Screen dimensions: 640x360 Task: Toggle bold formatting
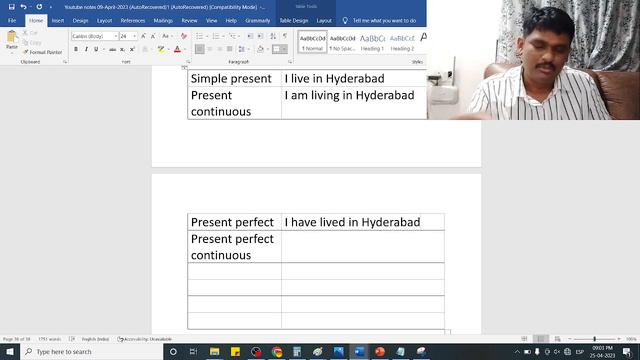coord(76,49)
